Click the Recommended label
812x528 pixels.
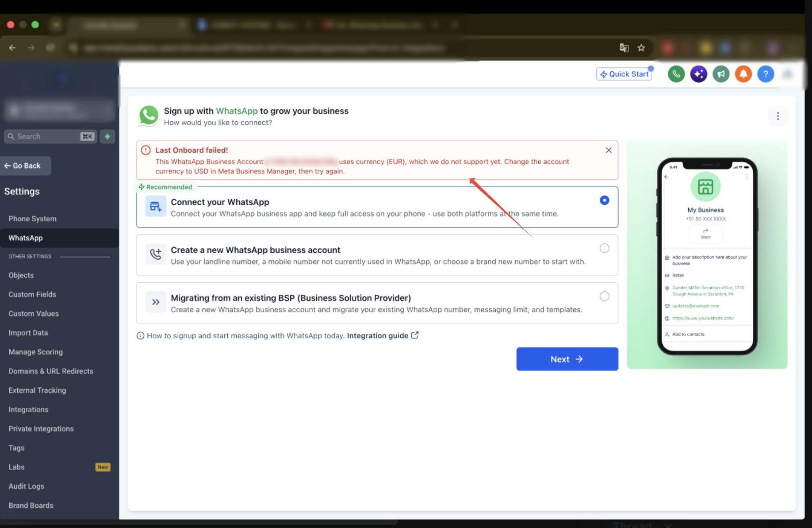pos(165,187)
